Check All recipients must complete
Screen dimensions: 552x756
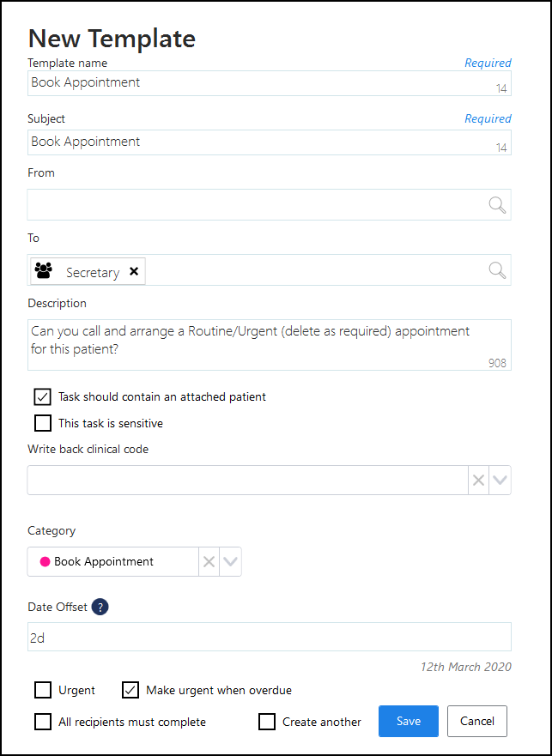[x=43, y=722]
